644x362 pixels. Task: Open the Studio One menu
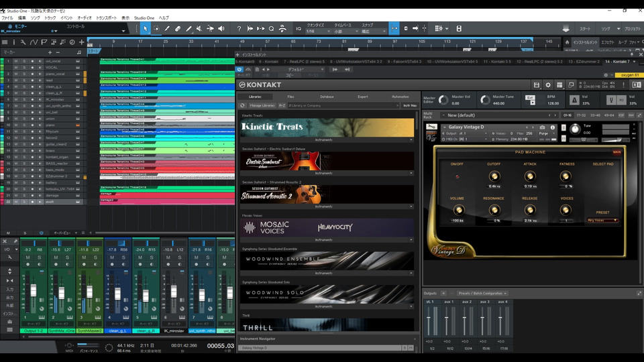(x=144, y=18)
